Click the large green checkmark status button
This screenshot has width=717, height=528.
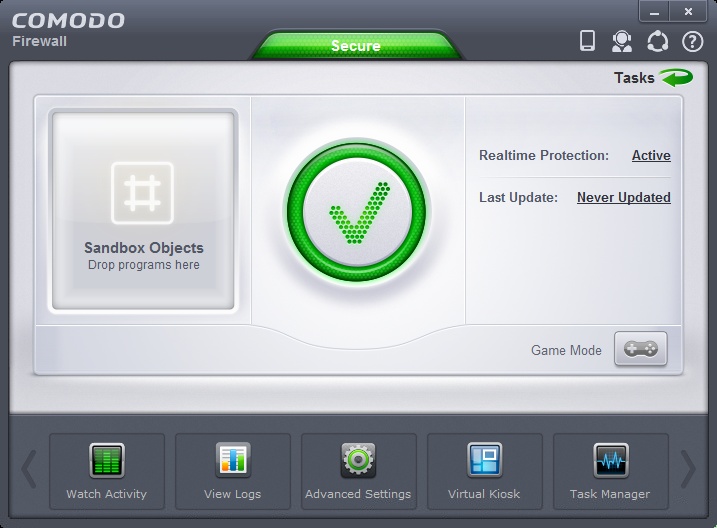tap(356, 212)
